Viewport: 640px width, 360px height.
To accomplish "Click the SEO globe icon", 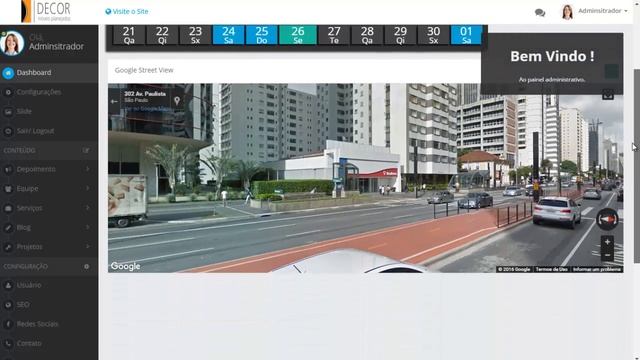I will [x=8, y=305].
